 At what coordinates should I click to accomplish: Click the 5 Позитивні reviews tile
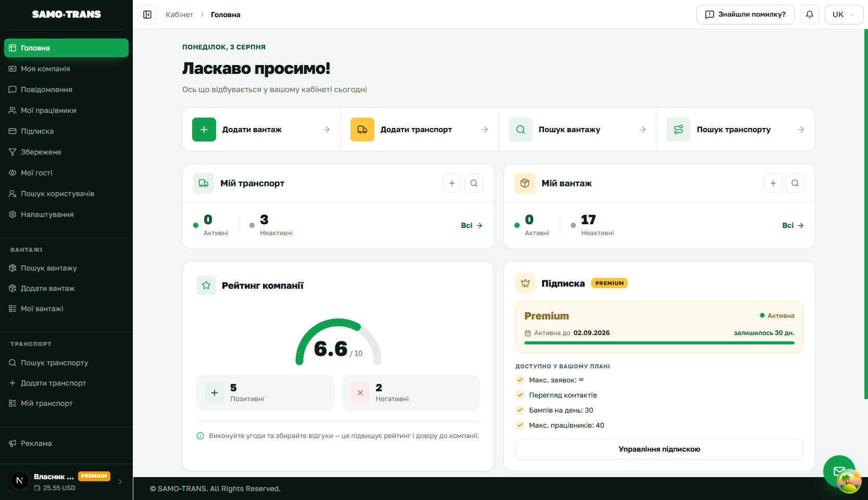266,393
